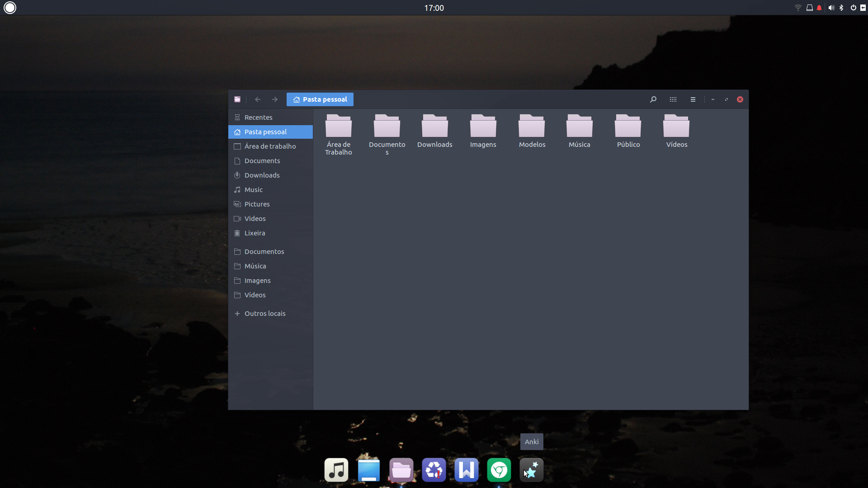Open the Área de Trabalho folder
The image size is (868, 488).
338,134
